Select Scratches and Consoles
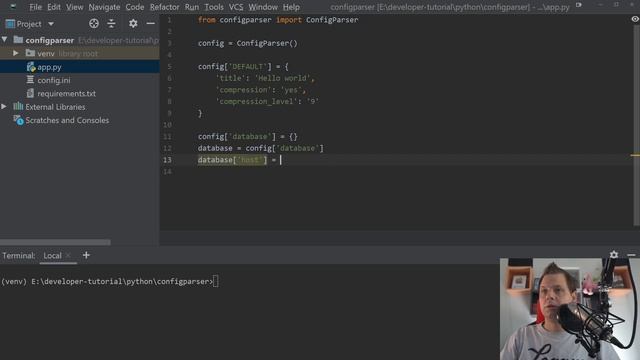 [67, 120]
